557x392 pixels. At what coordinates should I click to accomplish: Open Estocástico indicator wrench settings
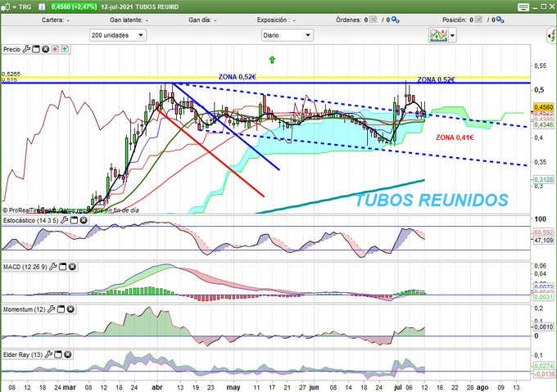(64, 220)
